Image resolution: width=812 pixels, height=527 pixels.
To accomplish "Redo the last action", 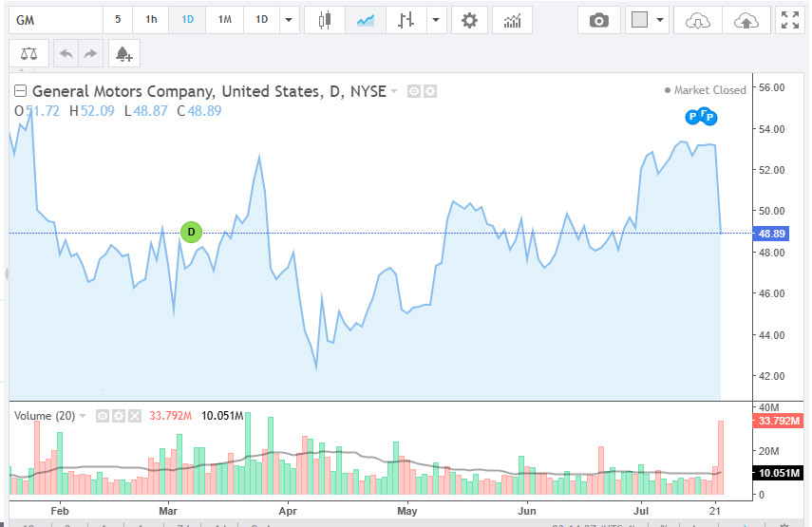I will (x=90, y=53).
